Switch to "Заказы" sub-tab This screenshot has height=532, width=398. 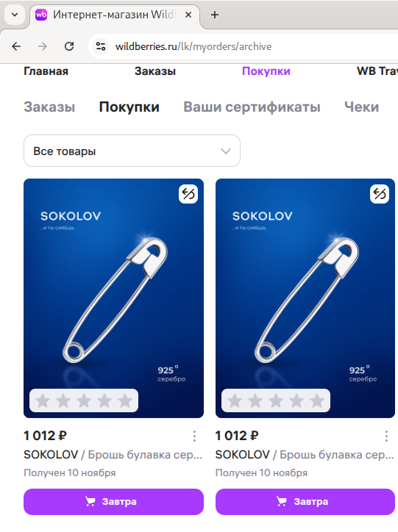[x=49, y=107]
